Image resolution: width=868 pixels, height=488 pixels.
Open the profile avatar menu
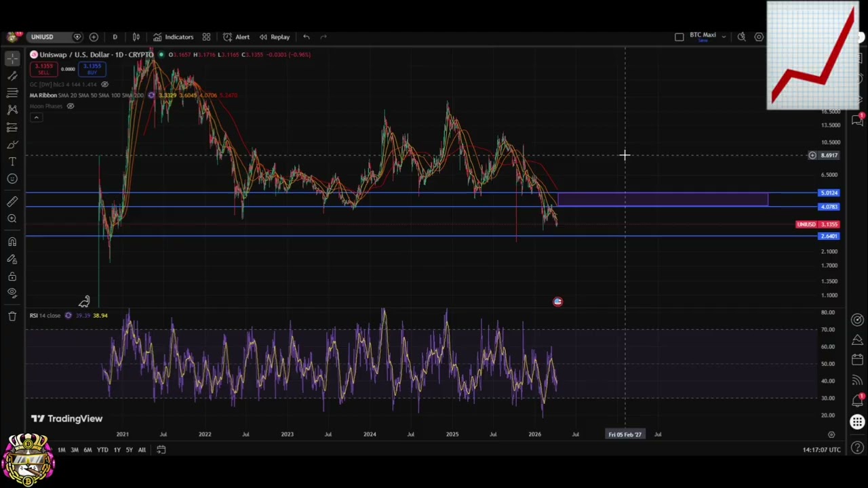[x=12, y=37]
